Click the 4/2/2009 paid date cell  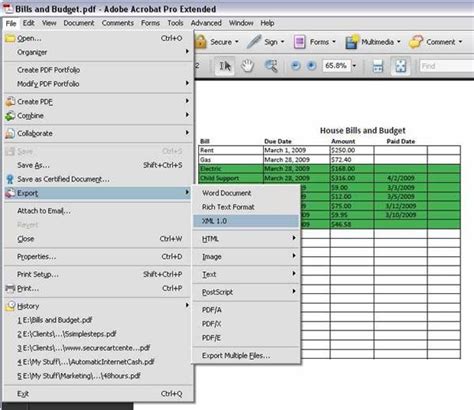pos(401,178)
